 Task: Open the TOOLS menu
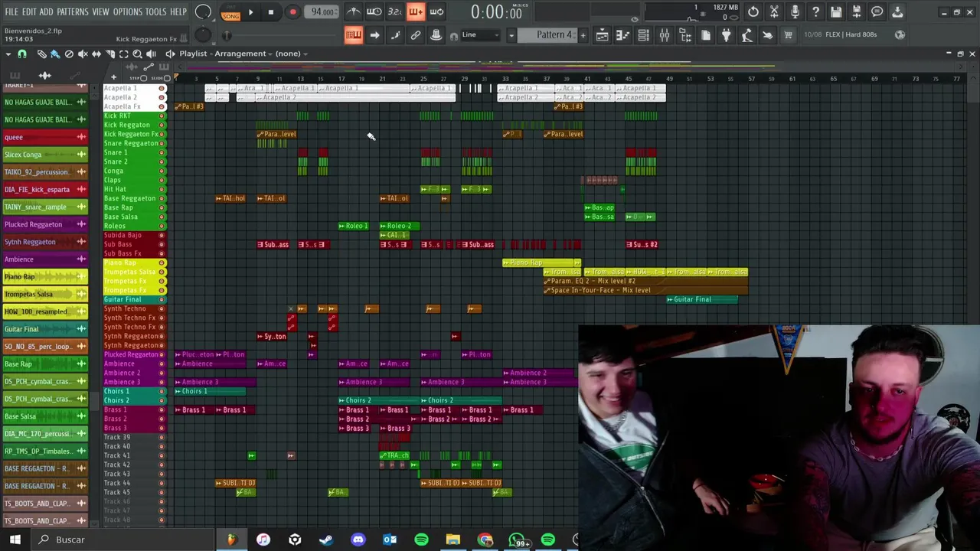(x=155, y=12)
